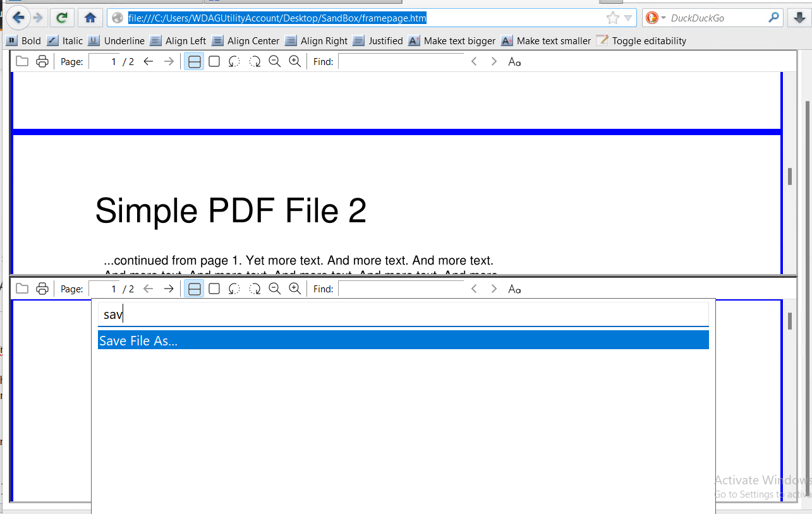
Task: Zoom out in upper PDF frame
Action: [275, 61]
